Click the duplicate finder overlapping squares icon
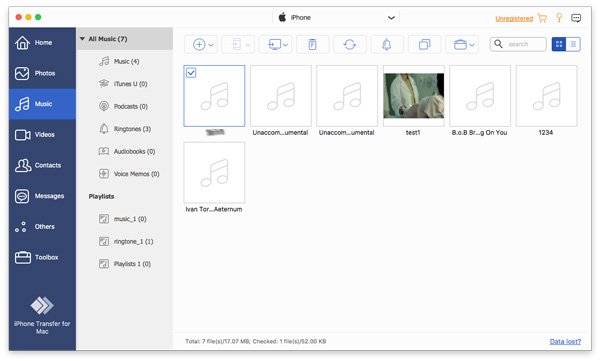Screen dimensions: 600x361 (x=424, y=44)
